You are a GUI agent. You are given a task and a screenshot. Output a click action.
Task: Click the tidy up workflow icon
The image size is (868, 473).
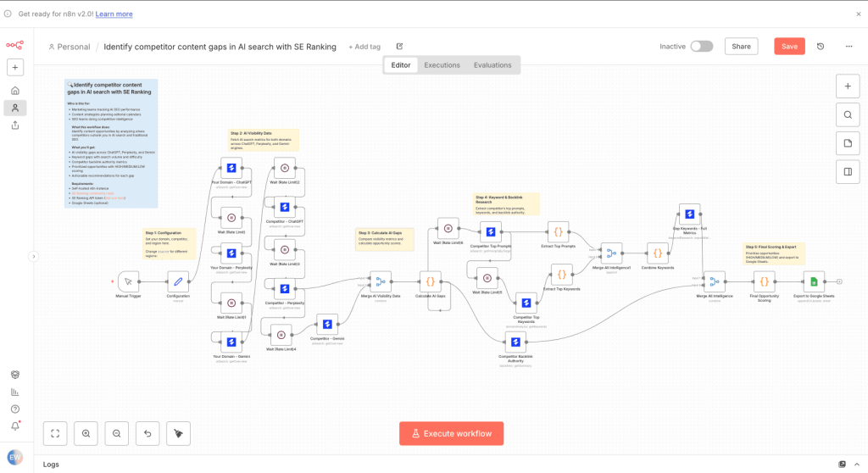(x=178, y=434)
